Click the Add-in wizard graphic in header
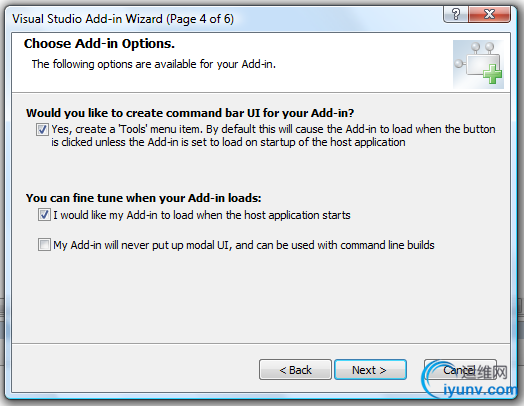524x406 pixels. [x=478, y=64]
